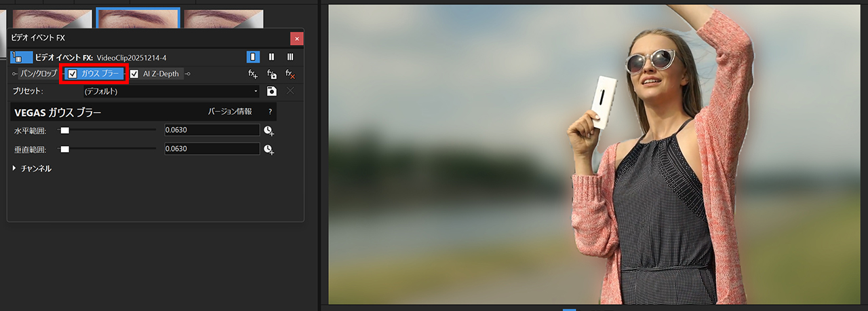Select the AI Z-Depth plug-in tab
Viewport: 868px width, 311px height.
(161, 74)
